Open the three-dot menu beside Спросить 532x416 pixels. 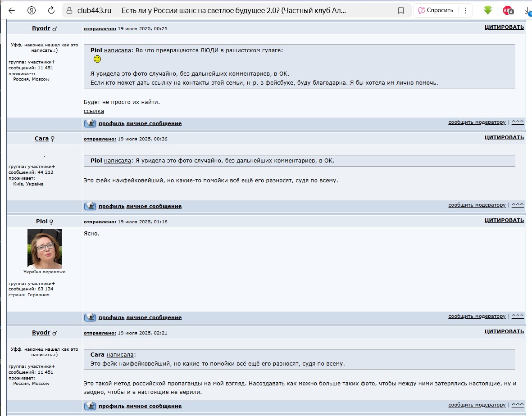(465, 10)
